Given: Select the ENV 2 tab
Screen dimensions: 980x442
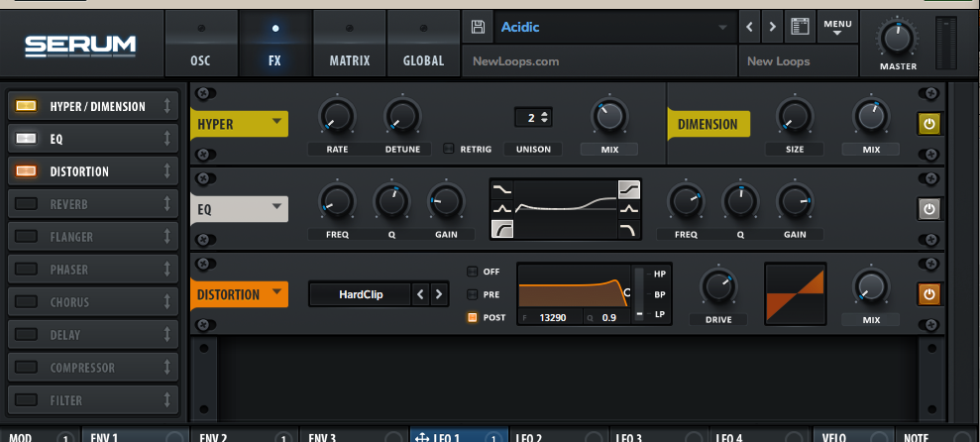Looking at the screenshot, I should (244, 436).
